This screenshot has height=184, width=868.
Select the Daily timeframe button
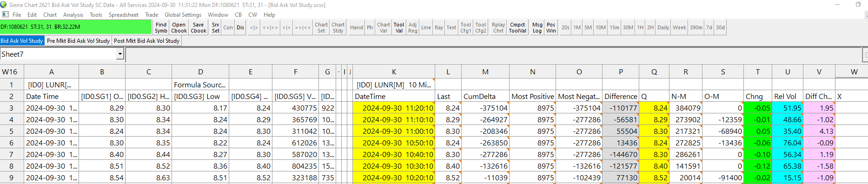click(x=663, y=27)
